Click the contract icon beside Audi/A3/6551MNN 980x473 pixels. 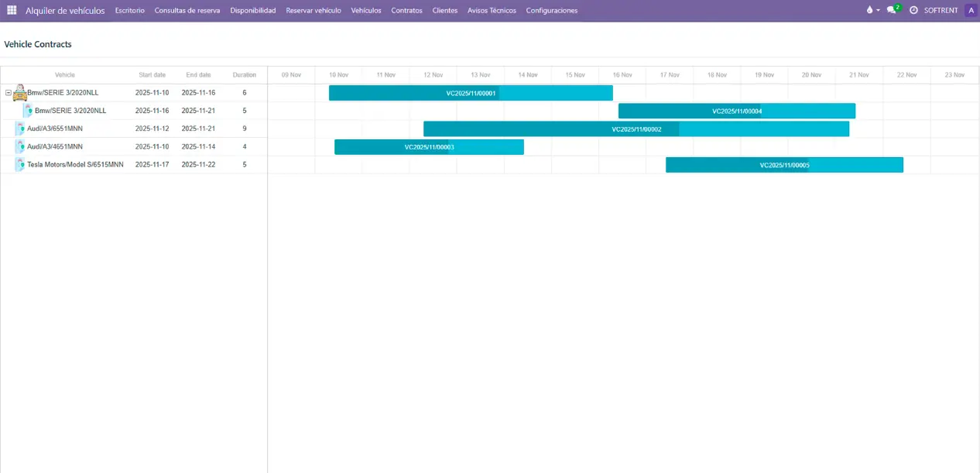20,129
